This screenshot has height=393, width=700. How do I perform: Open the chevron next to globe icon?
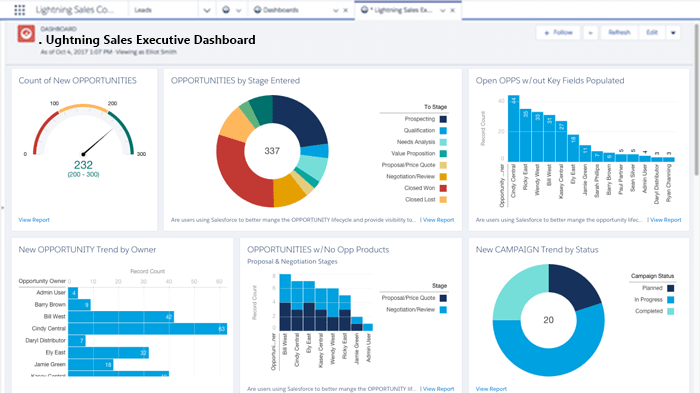(x=238, y=10)
